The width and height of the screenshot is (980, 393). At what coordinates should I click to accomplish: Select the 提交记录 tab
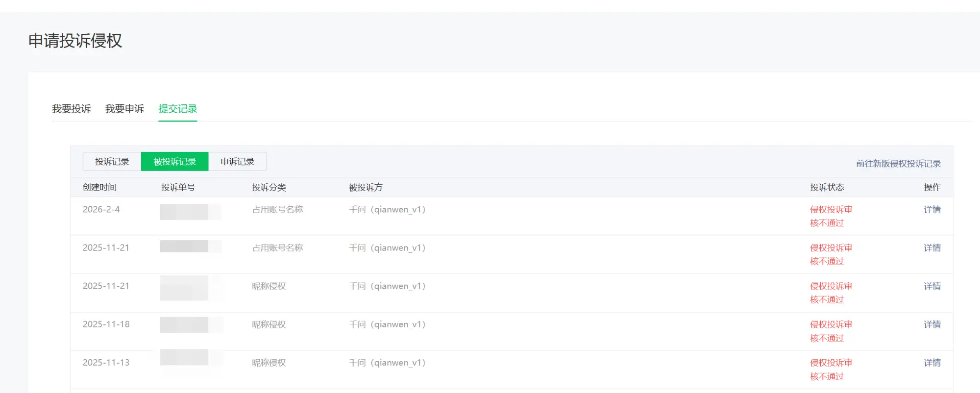pyautogui.click(x=177, y=109)
